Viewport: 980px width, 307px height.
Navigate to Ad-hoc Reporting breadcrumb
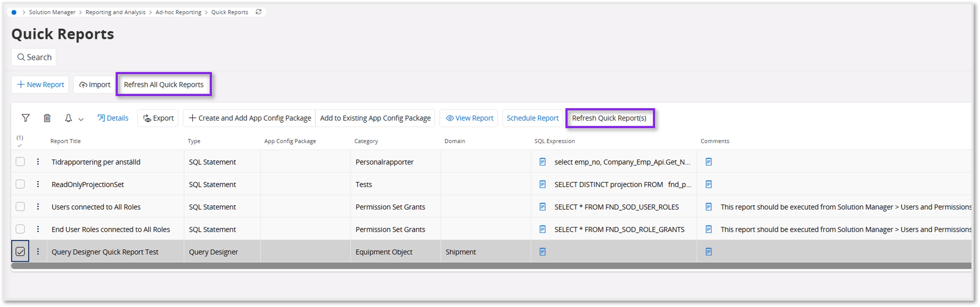click(178, 12)
